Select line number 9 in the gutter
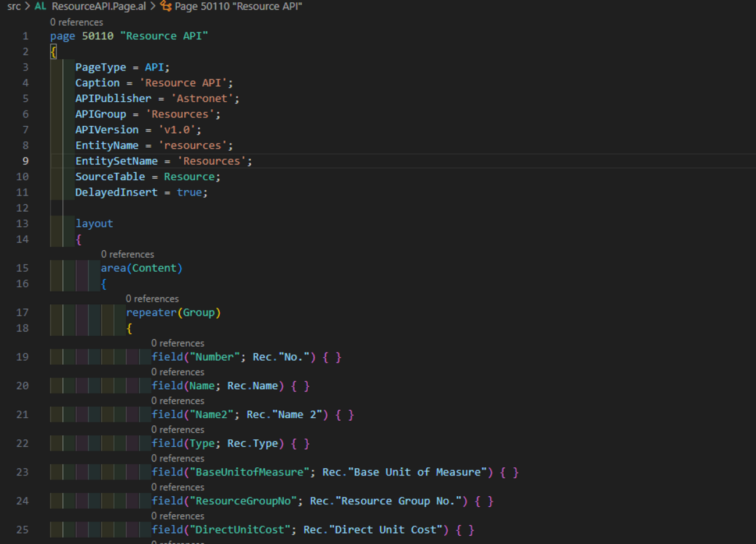The image size is (756, 544). tap(25, 161)
